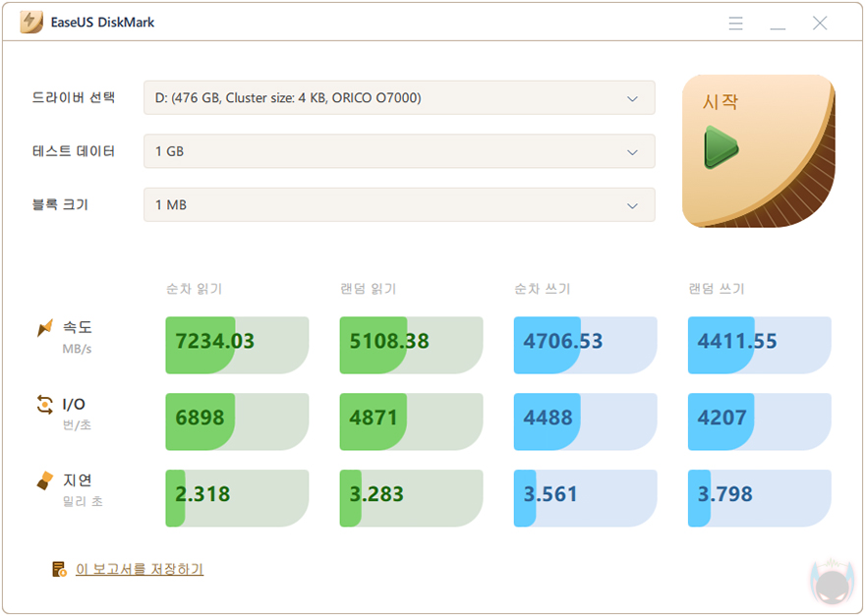Click the 4488 sequential write I/O value
This screenshot has height=616, width=865.
pyautogui.click(x=548, y=418)
